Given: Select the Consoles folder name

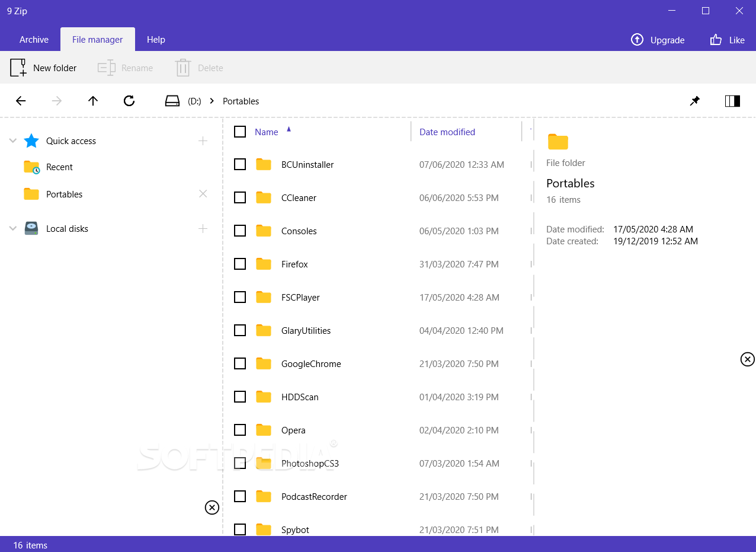Looking at the screenshot, I should point(299,231).
